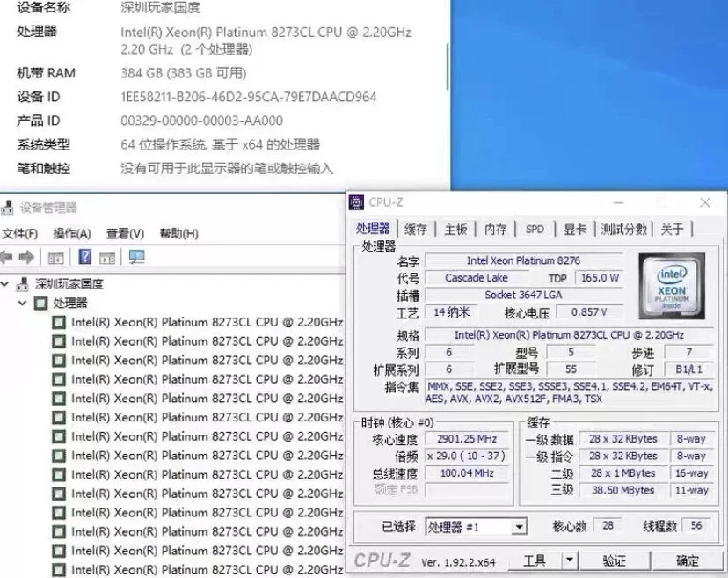The height and width of the screenshot is (578, 728).
Task: Click the forward arrow in Device Manager toolbar
Action: 26,257
